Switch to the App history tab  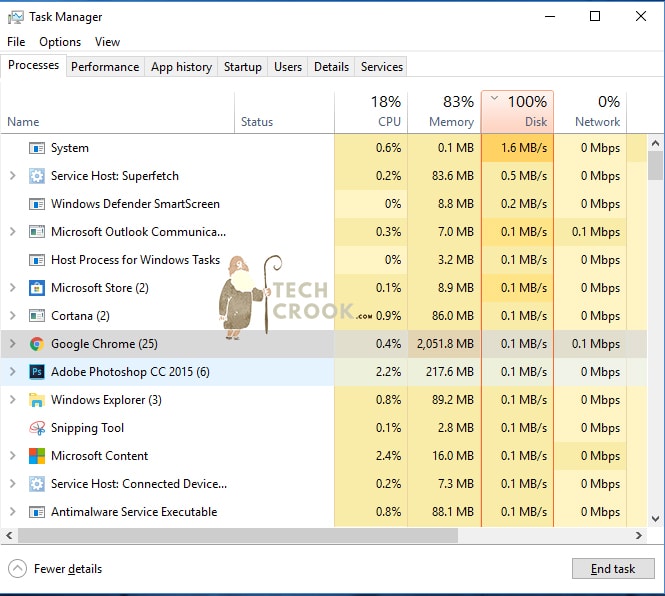[182, 67]
